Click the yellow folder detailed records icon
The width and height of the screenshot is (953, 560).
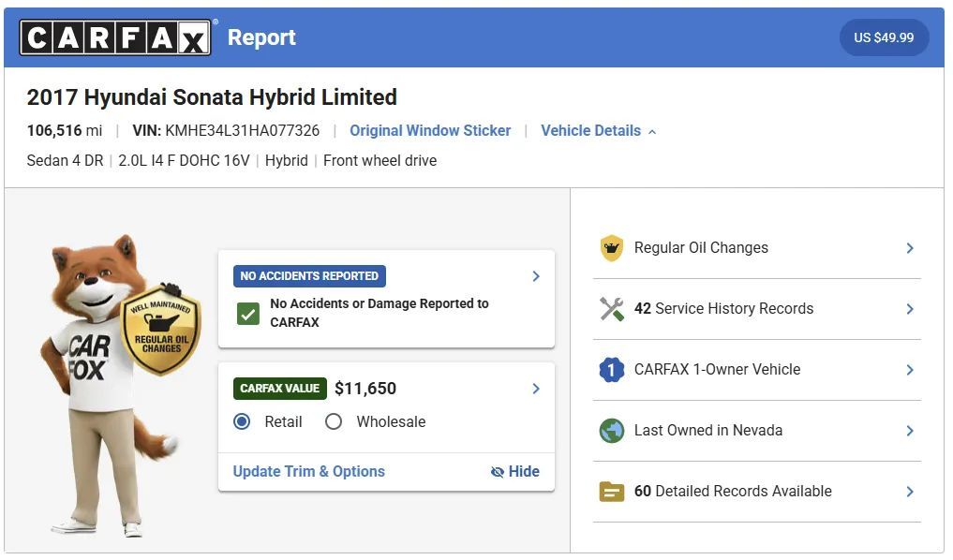click(611, 492)
